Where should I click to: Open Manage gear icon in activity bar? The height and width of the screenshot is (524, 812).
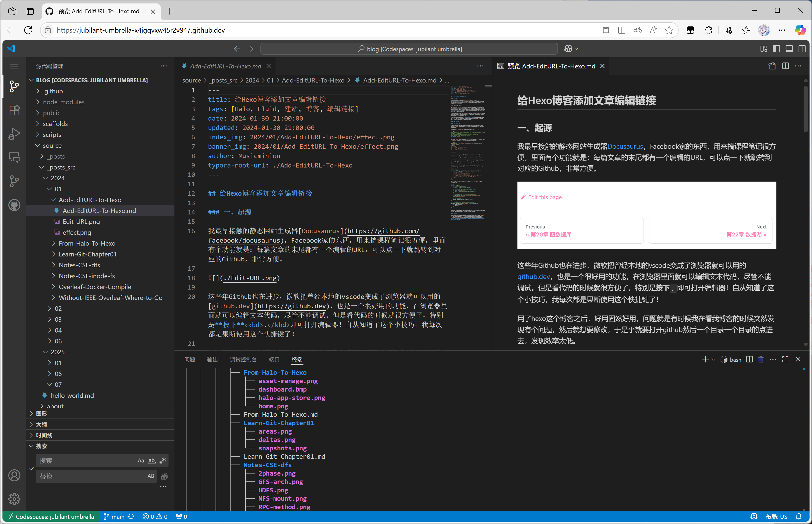(x=14, y=499)
